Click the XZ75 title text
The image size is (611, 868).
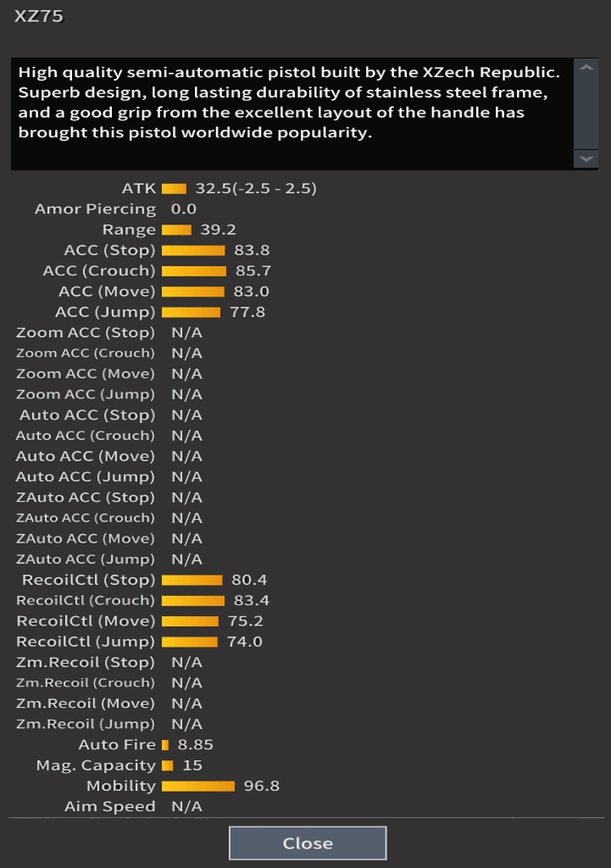38,16
